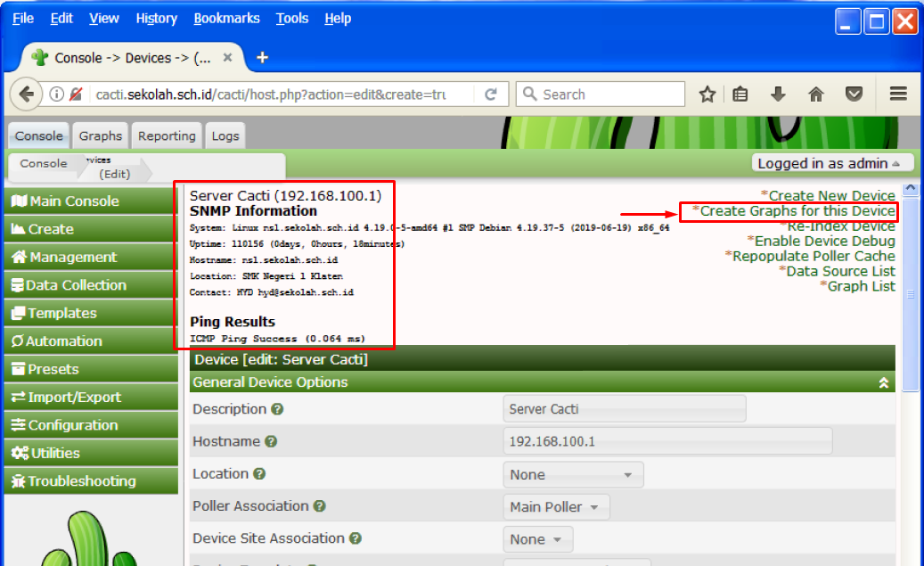Open the downloads arrow icon
The height and width of the screenshot is (566, 924).
778,94
